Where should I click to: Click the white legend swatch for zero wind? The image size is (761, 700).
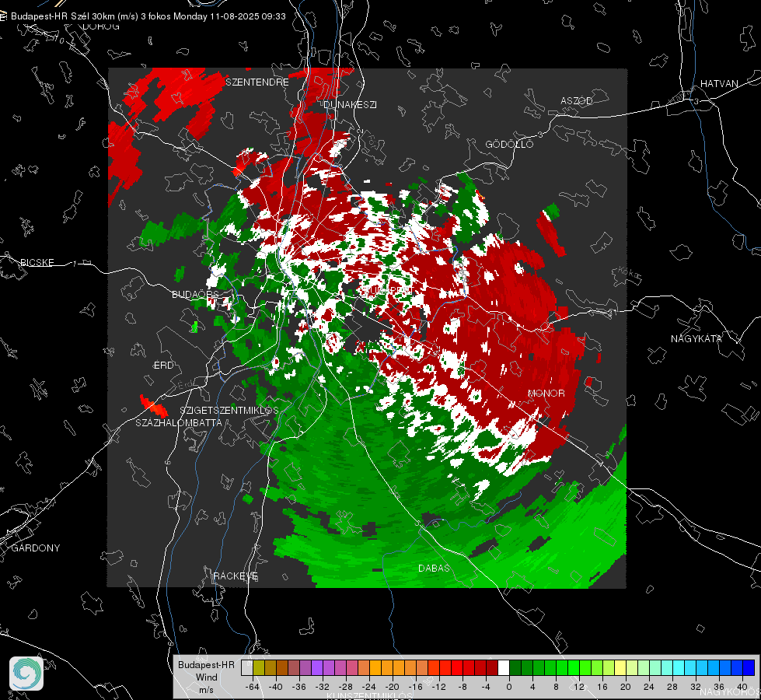(x=504, y=667)
